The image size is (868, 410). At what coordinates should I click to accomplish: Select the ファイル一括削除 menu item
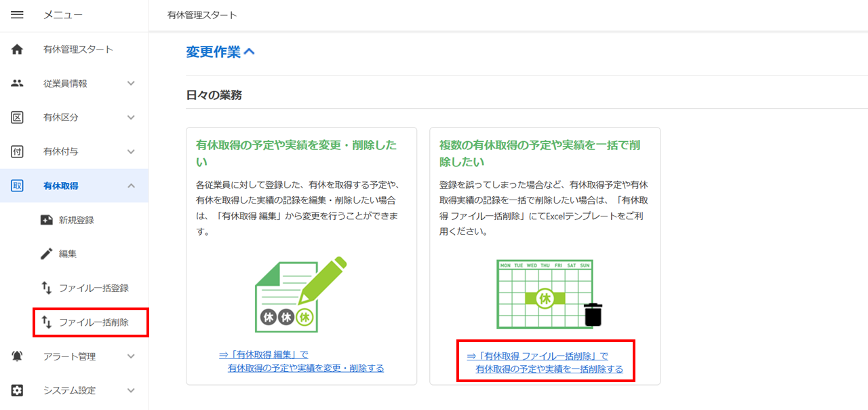coord(91,322)
